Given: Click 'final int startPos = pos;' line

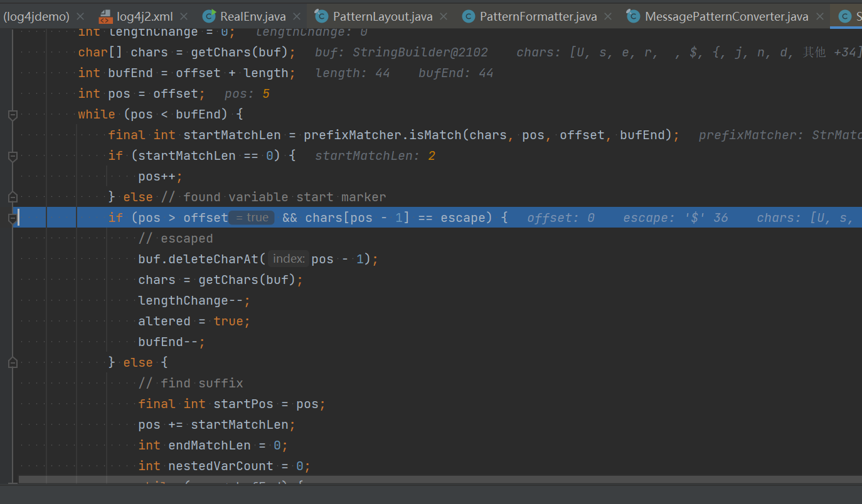Looking at the screenshot, I should (x=232, y=404).
